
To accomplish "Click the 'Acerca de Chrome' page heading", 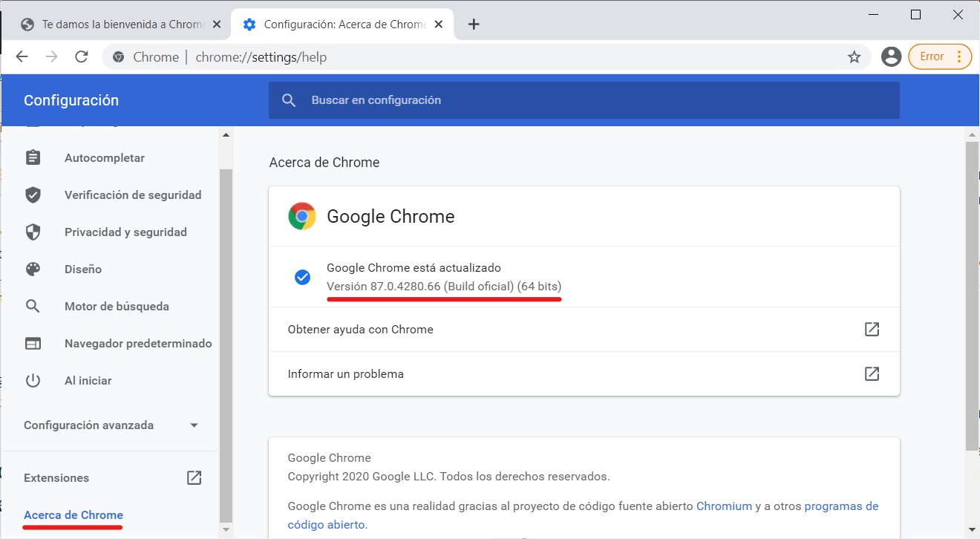I will coord(324,162).
